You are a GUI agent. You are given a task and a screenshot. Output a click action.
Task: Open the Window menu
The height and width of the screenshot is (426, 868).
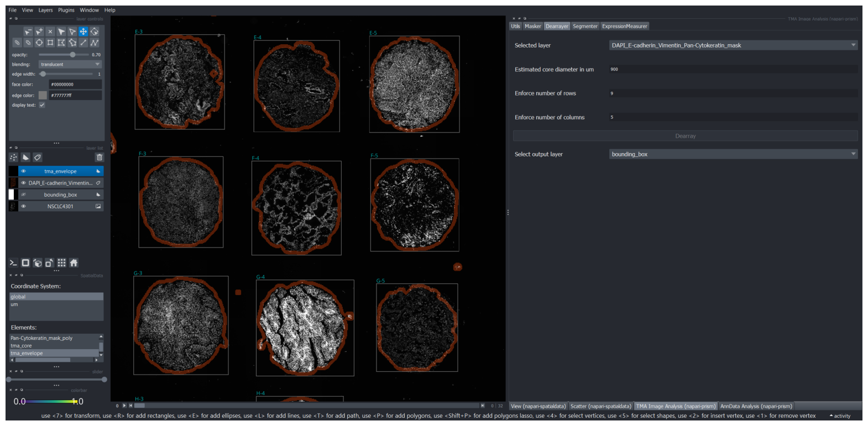(x=89, y=10)
